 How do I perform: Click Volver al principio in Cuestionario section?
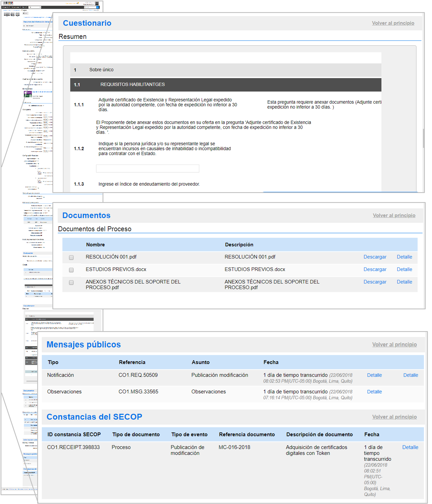(x=393, y=23)
